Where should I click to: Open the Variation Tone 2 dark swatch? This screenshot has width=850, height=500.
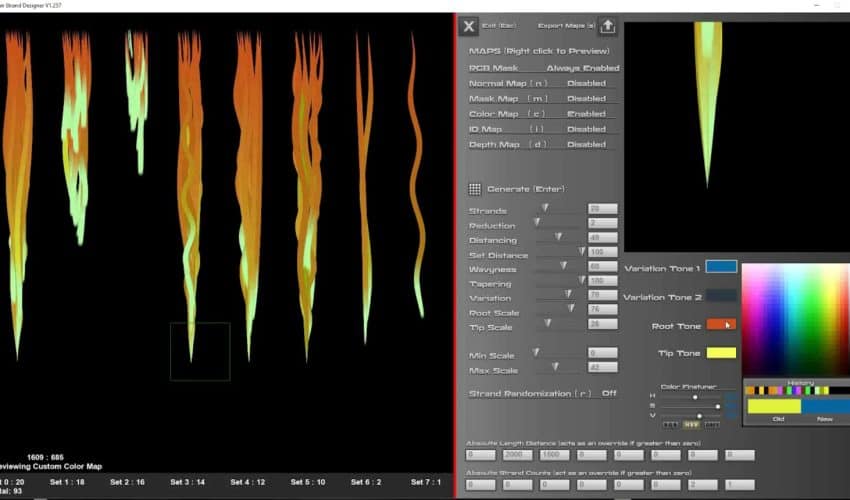720,296
